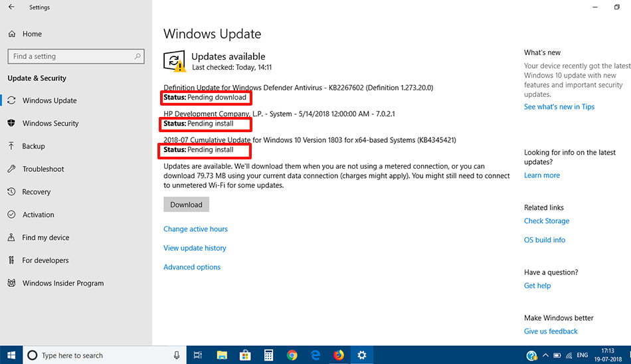Screen dimensions: 631x364
Task: Click the Troubleshoot wrench icon
Action: [11, 169]
